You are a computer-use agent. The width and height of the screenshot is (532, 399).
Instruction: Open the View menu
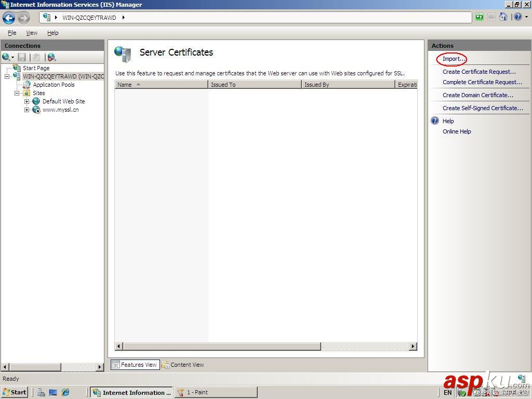(32, 33)
